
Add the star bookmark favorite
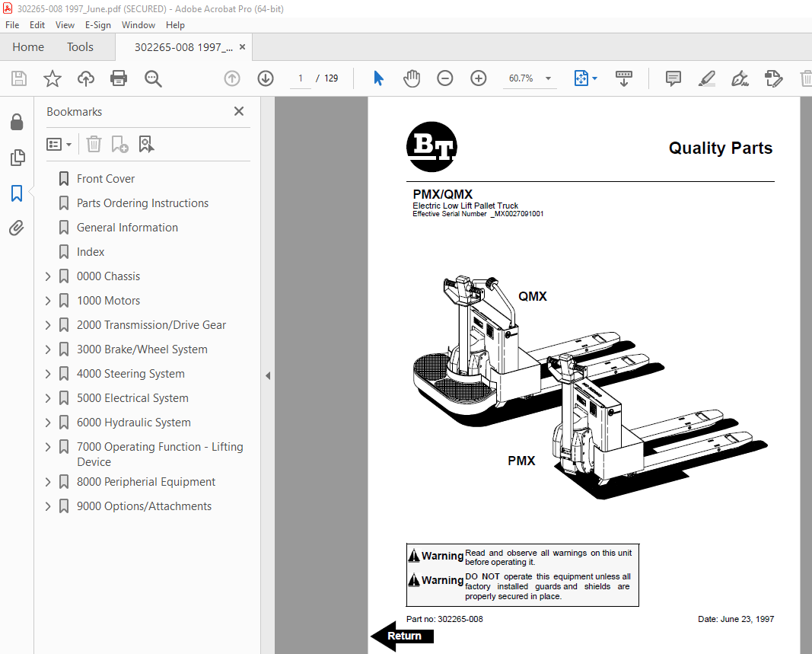(x=53, y=78)
